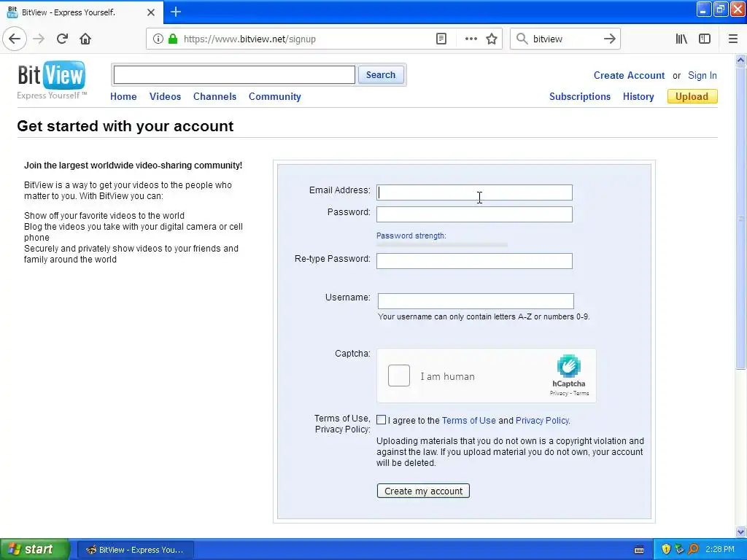747x560 pixels.
Task: Click the site Search button
Action: tap(381, 75)
